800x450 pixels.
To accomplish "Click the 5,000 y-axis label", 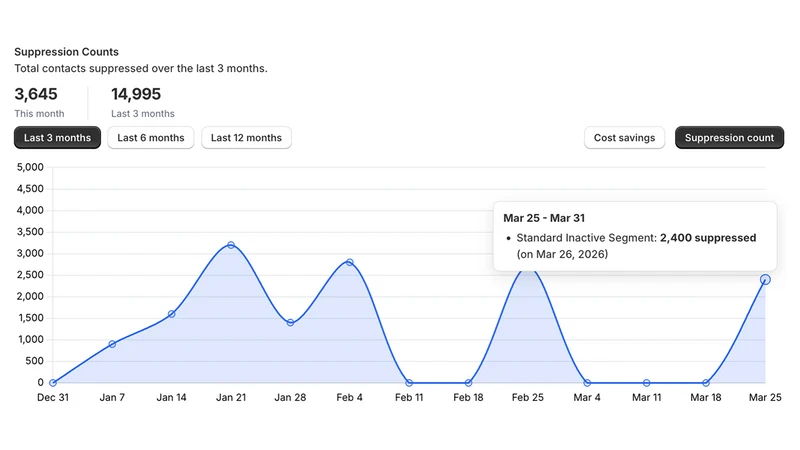I will tap(30, 167).
